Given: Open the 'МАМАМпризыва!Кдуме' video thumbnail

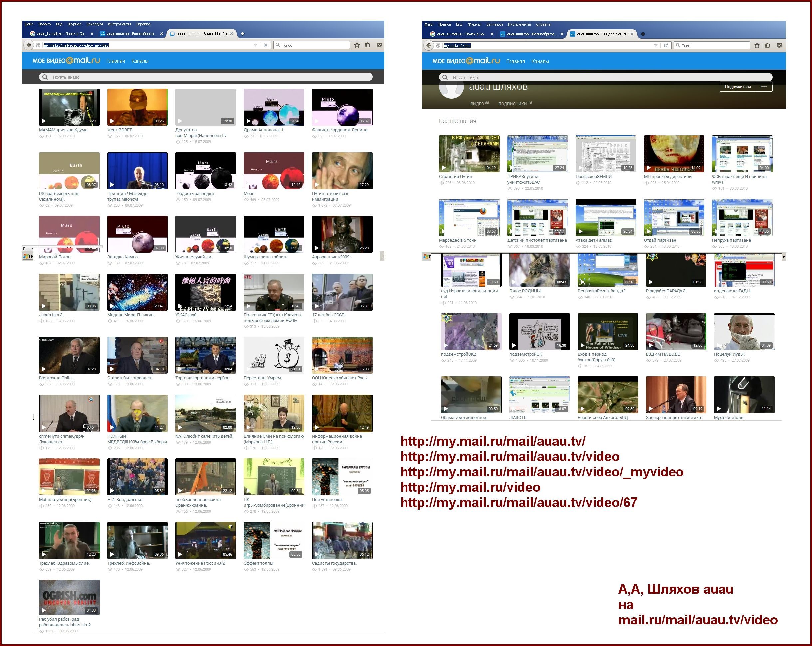Looking at the screenshot, I should pyautogui.click(x=69, y=107).
